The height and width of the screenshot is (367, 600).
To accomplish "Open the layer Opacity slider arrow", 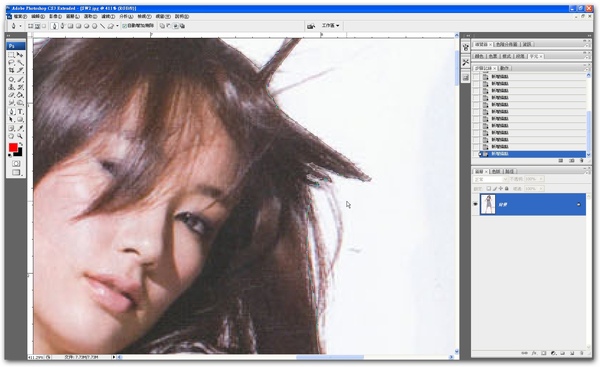I will (540, 179).
